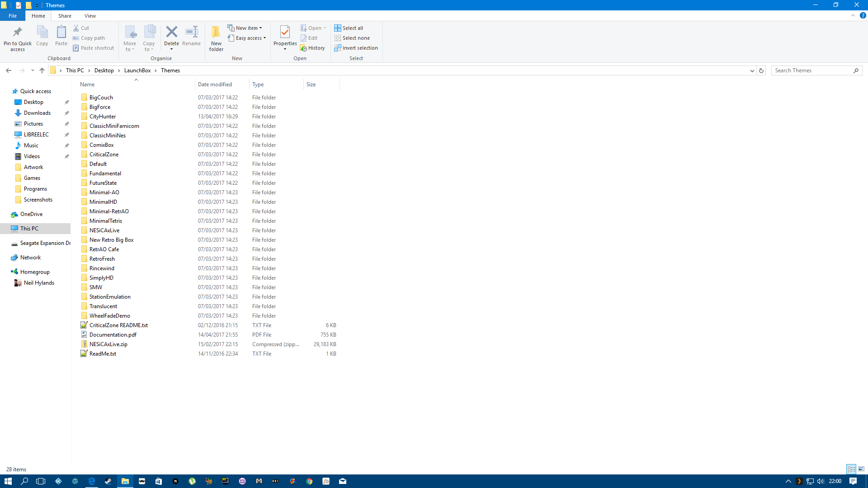This screenshot has height=488, width=868.
Task: Click the search magnifier icon
Action: 856,70
